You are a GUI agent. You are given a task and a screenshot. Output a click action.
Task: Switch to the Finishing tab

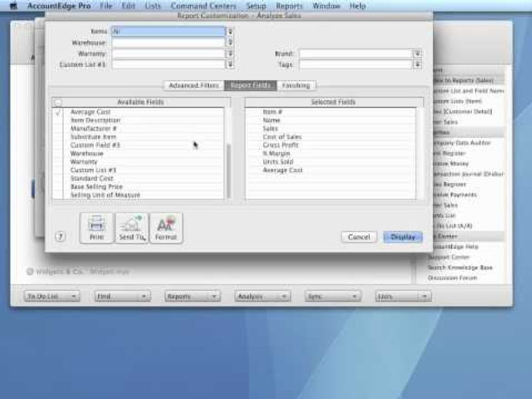pos(296,85)
